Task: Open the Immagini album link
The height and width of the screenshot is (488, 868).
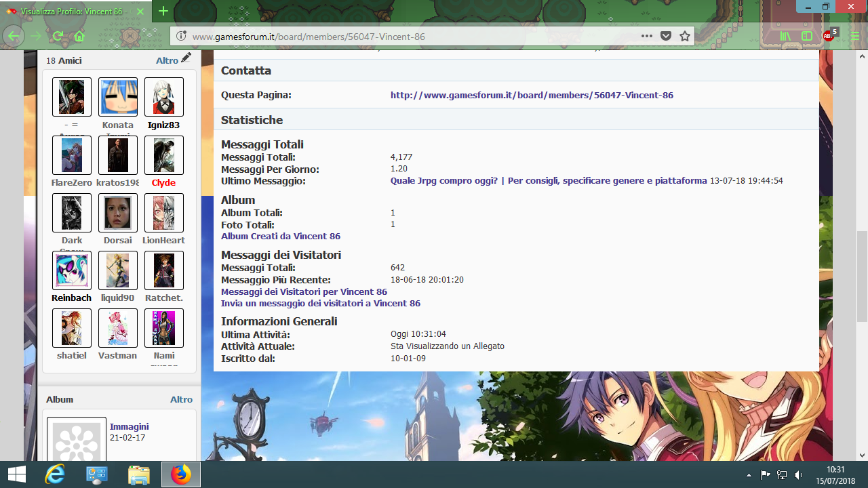Action: [130, 426]
